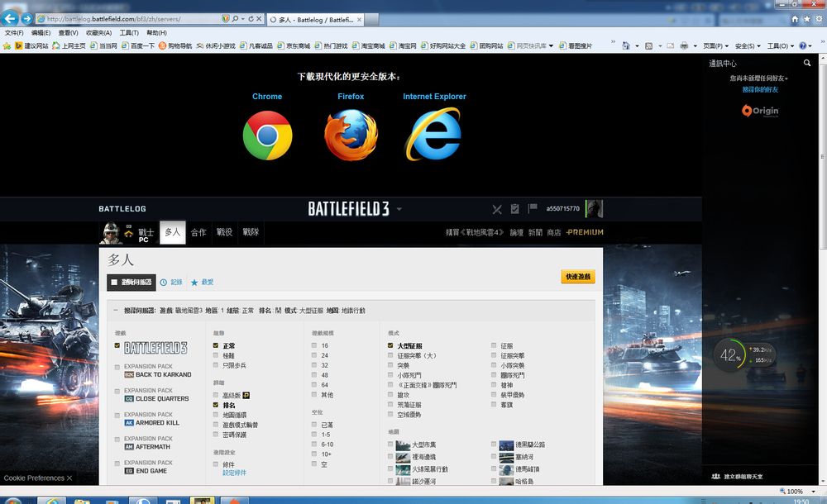The width and height of the screenshot is (827, 504).
Task: Expand the favorites bar overflow chevron
Action: [x=613, y=41]
